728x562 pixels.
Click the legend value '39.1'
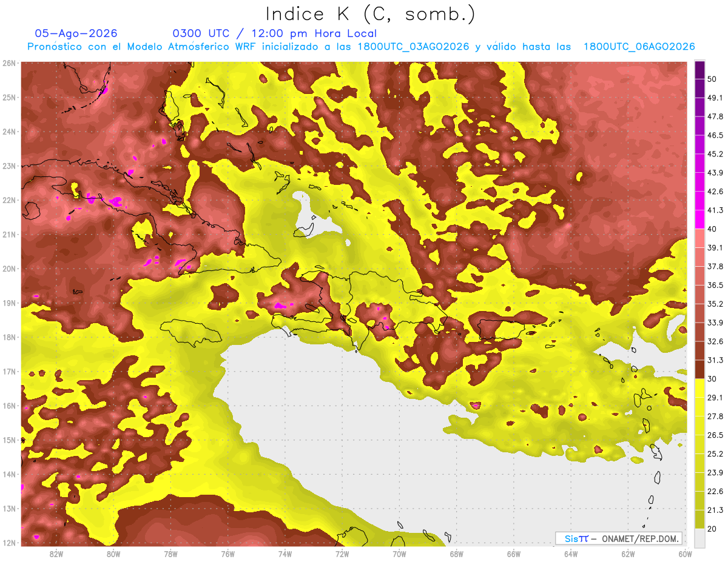click(x=716, y=247)
